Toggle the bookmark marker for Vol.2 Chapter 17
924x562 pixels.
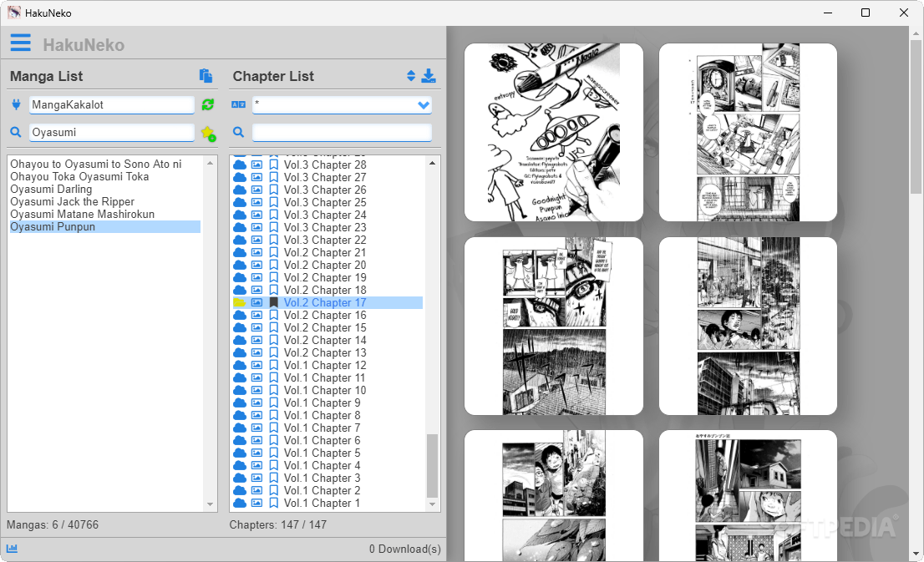pyautogui.click(x=273, y=303)
